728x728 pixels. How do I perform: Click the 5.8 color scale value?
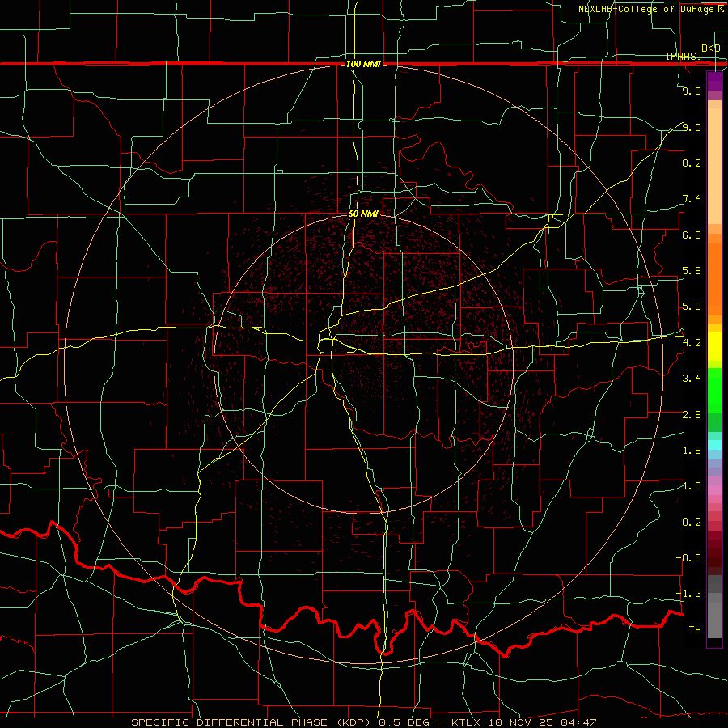(x=692, y=271)
